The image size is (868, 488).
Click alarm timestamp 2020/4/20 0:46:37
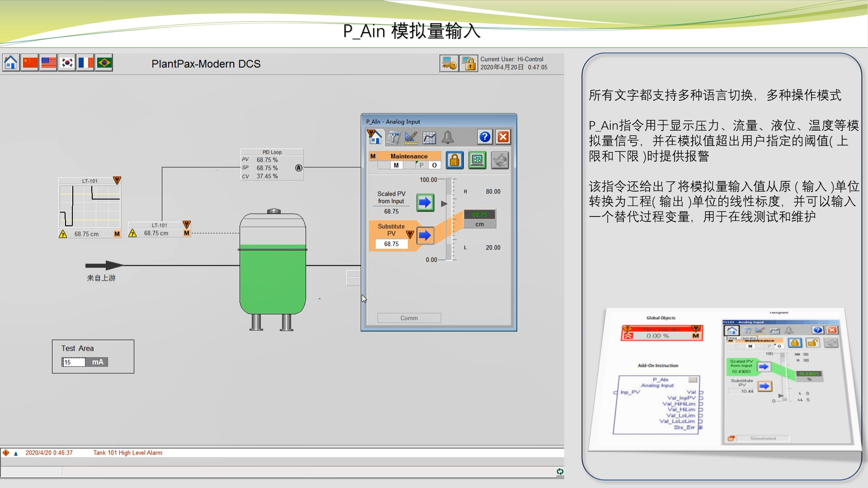49,453
